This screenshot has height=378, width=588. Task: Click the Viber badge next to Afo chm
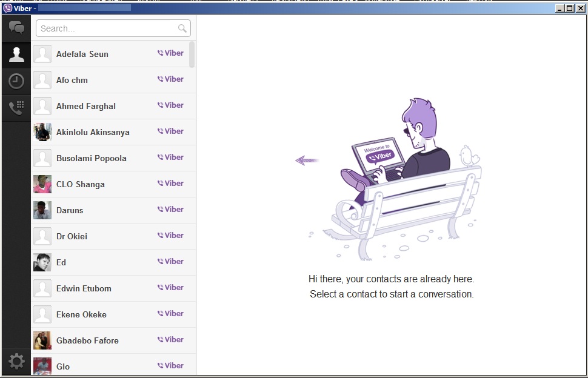pyautogui.click(x=170, y=79)
